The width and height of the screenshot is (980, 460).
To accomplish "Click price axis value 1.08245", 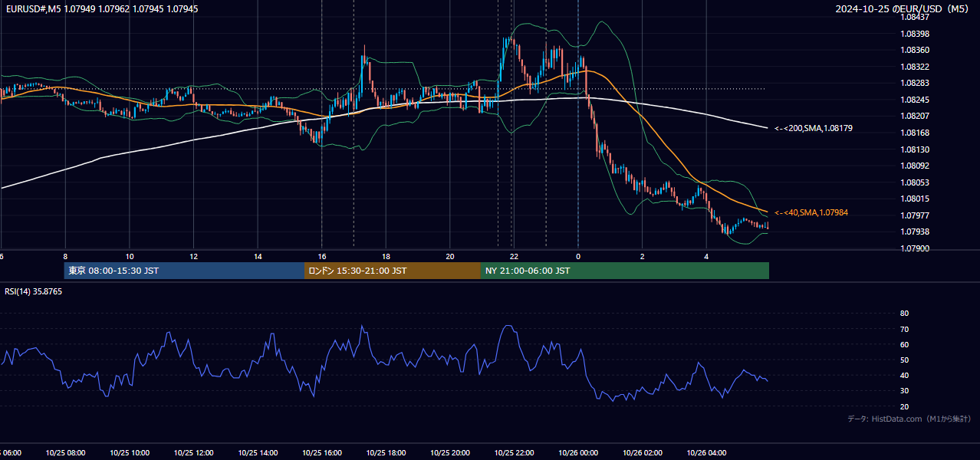I will [x=914, y=100].
